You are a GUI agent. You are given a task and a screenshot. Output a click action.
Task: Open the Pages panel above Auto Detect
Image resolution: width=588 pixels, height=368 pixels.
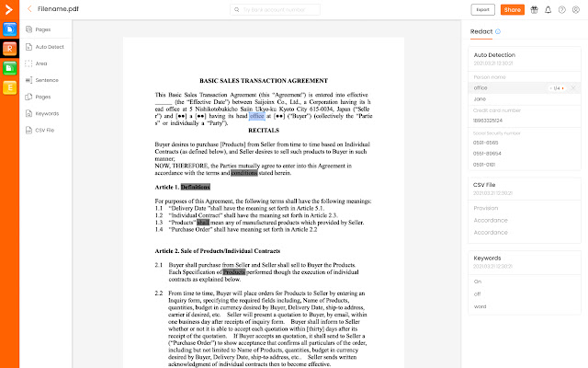pos(38,29)
